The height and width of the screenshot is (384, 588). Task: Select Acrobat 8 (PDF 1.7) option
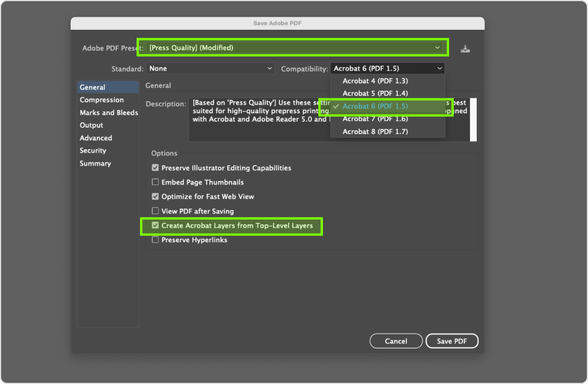point(375,132)
